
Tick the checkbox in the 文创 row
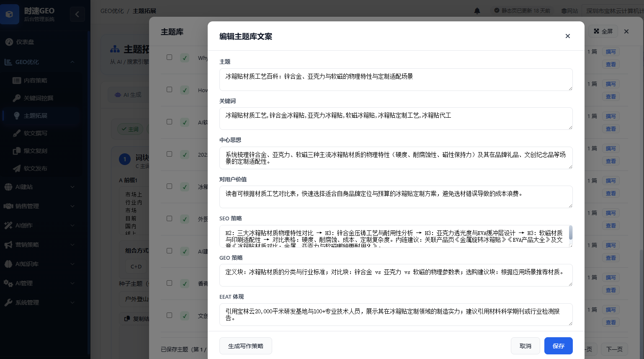pyautogui.click(x=169, y=315)
